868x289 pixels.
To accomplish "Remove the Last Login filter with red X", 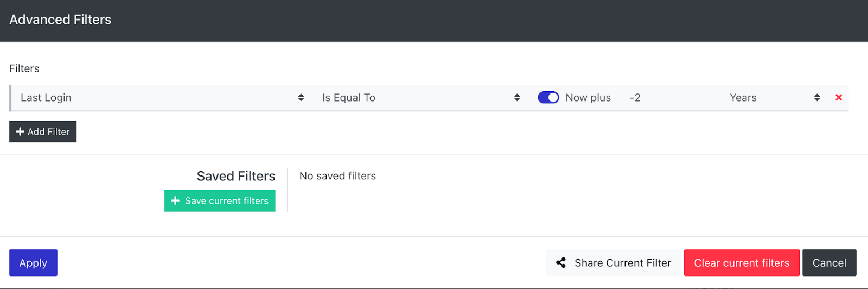I will pyautogui.click(x=839, y=98).
